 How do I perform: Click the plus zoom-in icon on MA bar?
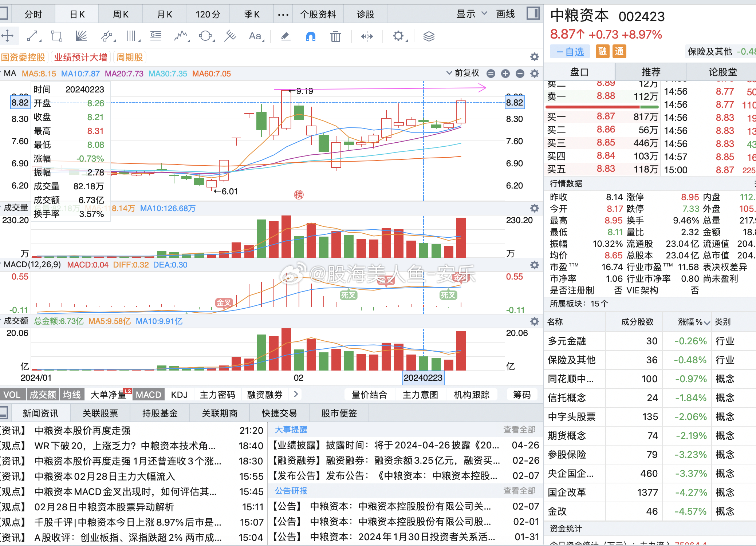(x=505, y=74)
